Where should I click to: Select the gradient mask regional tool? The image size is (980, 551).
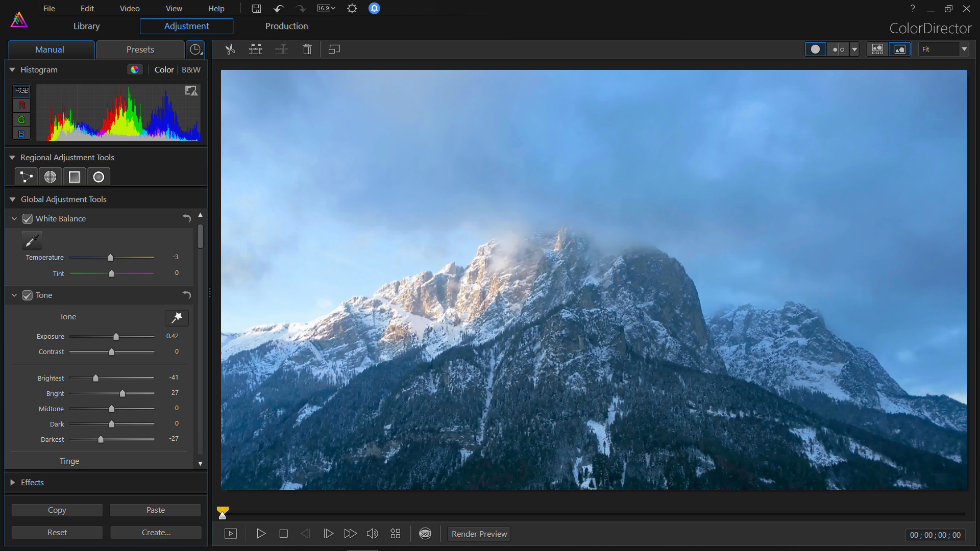[74, 176]
